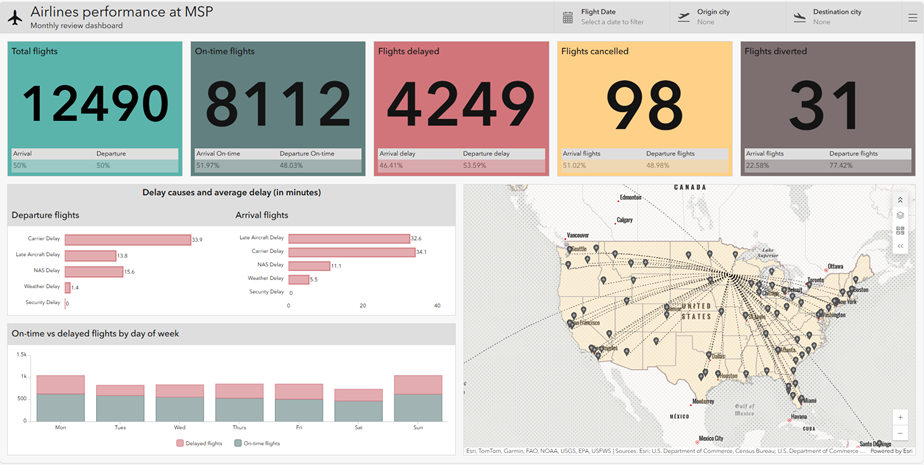The height and width of the screenshot is (465, 924).
Task: Toggle On-time flights legend entry
Action: (257, 443)
